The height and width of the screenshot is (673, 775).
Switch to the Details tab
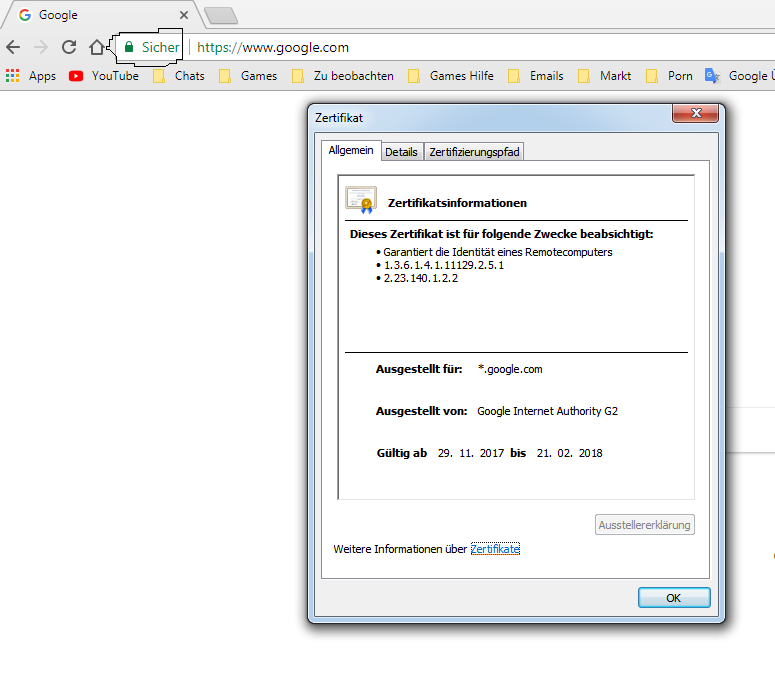401,152
